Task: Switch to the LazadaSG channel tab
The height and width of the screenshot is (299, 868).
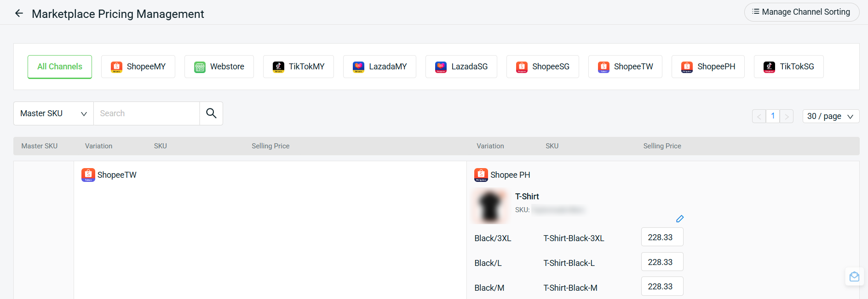Action: [x=461, y=67]
